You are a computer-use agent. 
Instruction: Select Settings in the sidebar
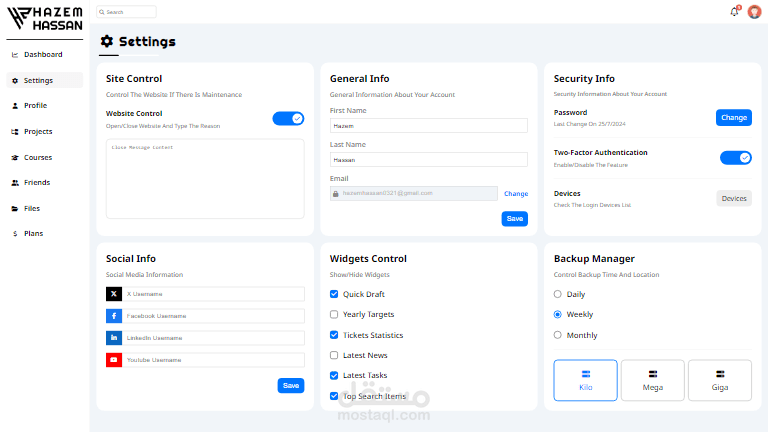45,80
